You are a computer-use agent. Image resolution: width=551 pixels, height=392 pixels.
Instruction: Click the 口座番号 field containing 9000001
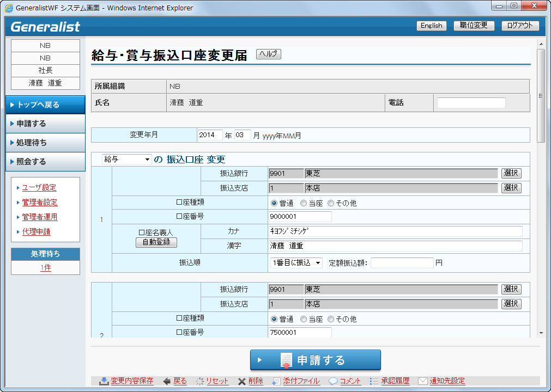[300, 217]
